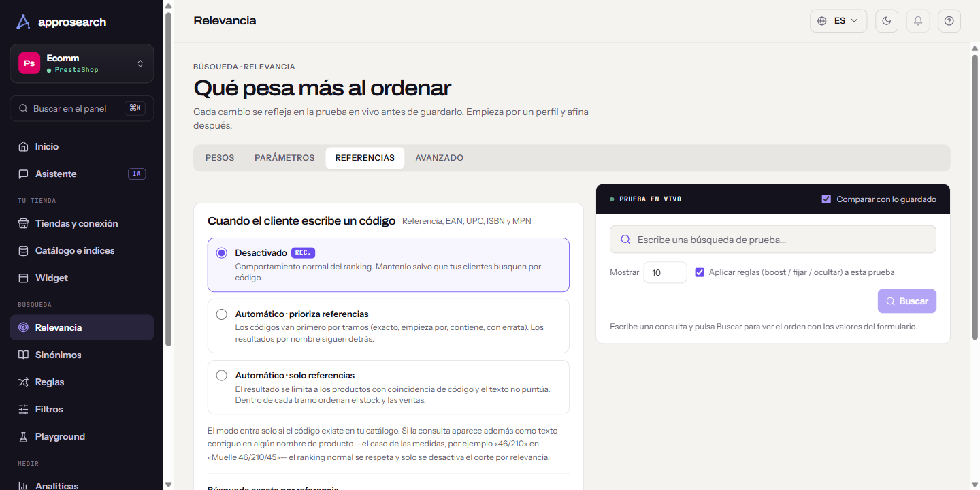980x490 pixels.
Task: Select Automático · prioriza referencias radio
Action: click(222, 314)
